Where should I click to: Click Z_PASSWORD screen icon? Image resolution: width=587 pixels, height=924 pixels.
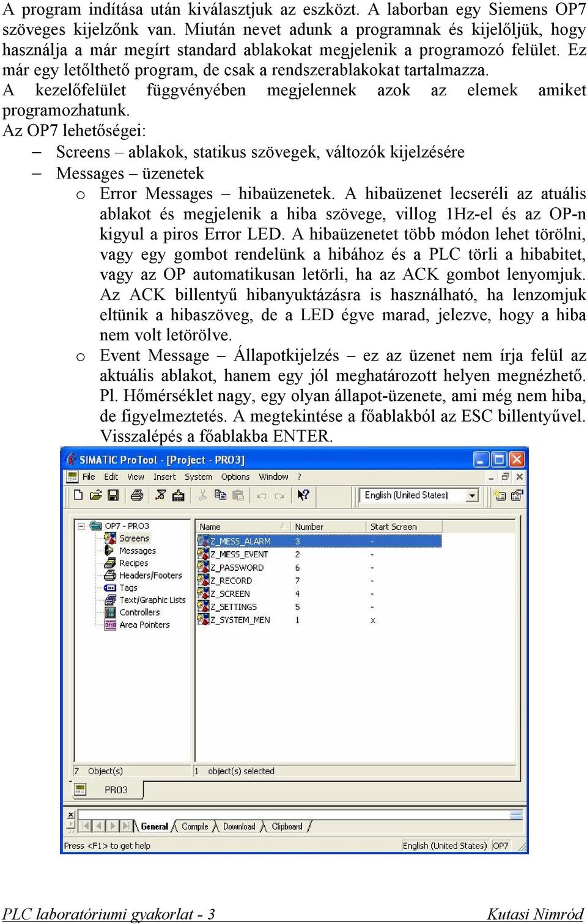click(x=203, y=567)
